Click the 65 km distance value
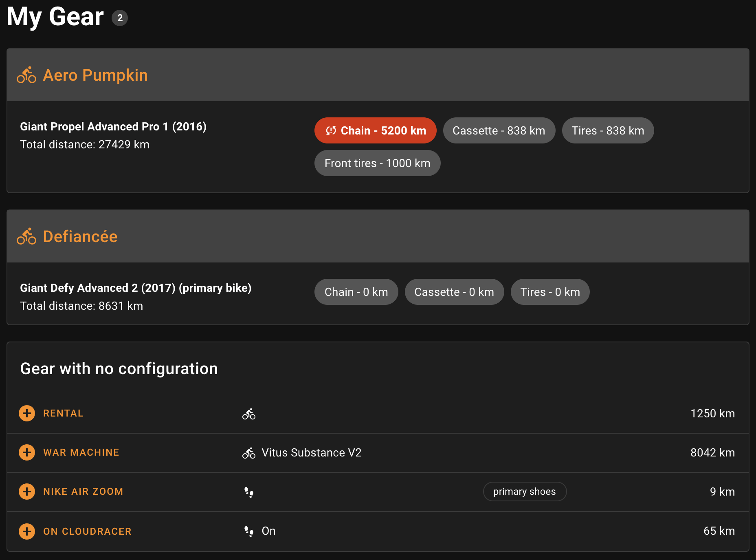Screen dimensions: 756x560 click(x=719, y=531)
